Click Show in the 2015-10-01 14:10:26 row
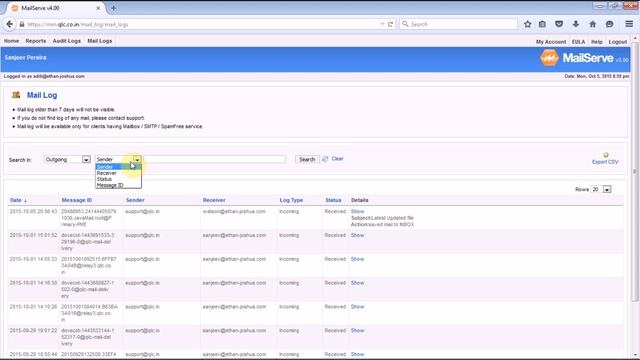Viewport: 640px width, 360px height. tap(357, 307)
